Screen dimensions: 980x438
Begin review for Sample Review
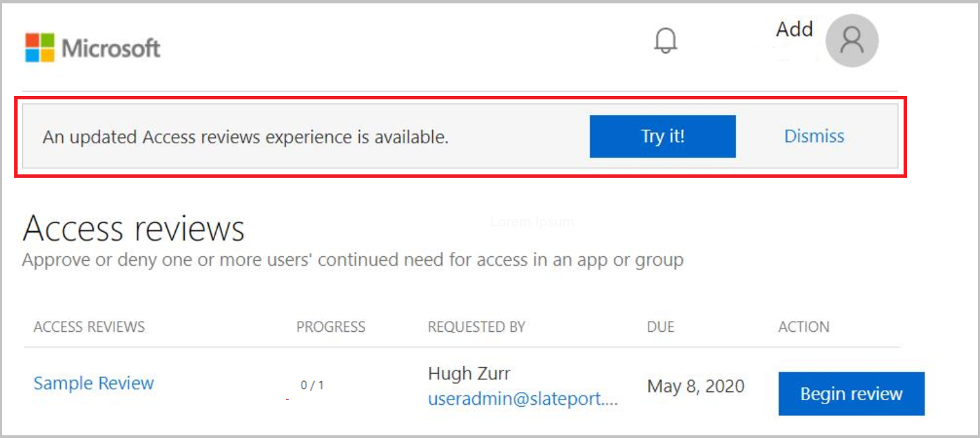tap(851, 393)
